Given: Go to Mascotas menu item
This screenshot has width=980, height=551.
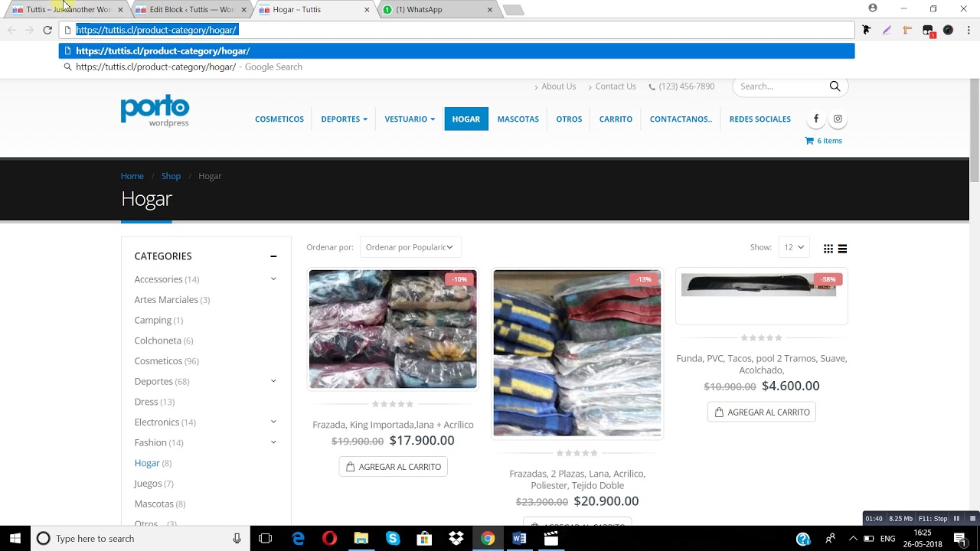Looking at the screenshot, I should [518, 119].
